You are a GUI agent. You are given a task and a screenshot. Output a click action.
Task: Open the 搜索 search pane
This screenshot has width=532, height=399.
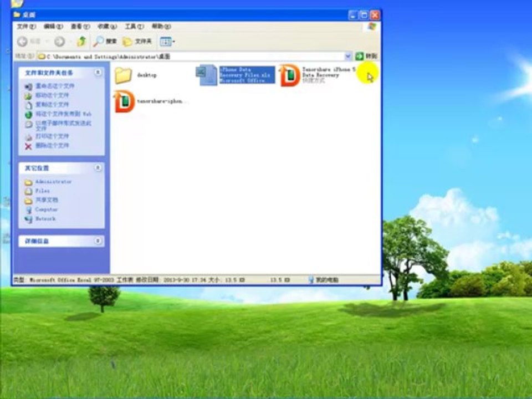105,42
